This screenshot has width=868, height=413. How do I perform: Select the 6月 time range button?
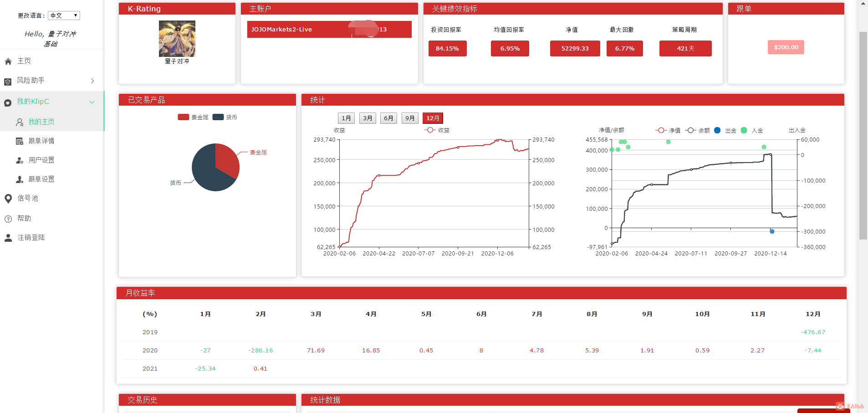[x=388, y=118]
